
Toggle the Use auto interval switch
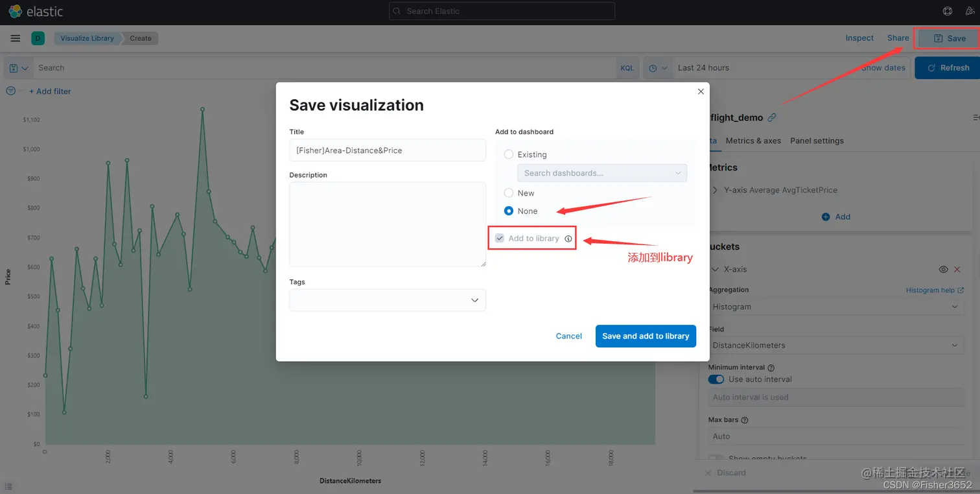pos(716,379)
